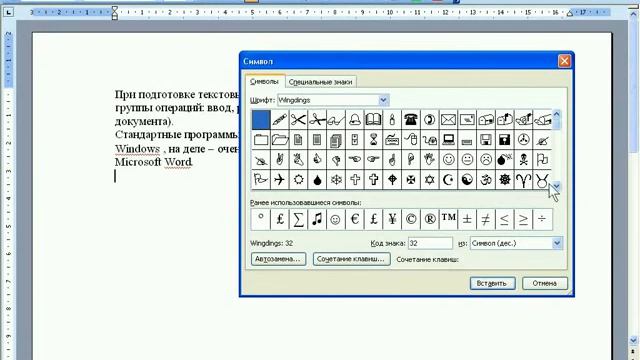Screen dimensions: 640x360
Task: Choose the computer mouse symbol
Action: (411, 140)
